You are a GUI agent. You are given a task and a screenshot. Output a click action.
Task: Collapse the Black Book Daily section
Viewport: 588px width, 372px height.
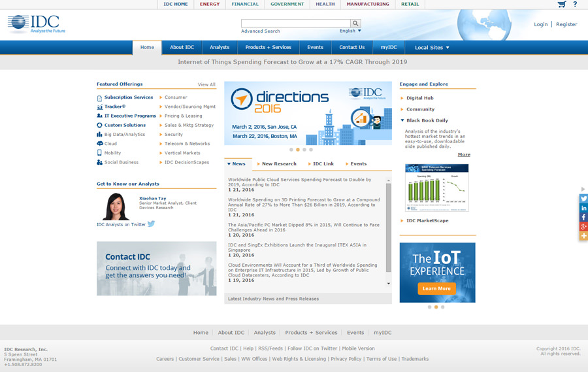point(402,120)
